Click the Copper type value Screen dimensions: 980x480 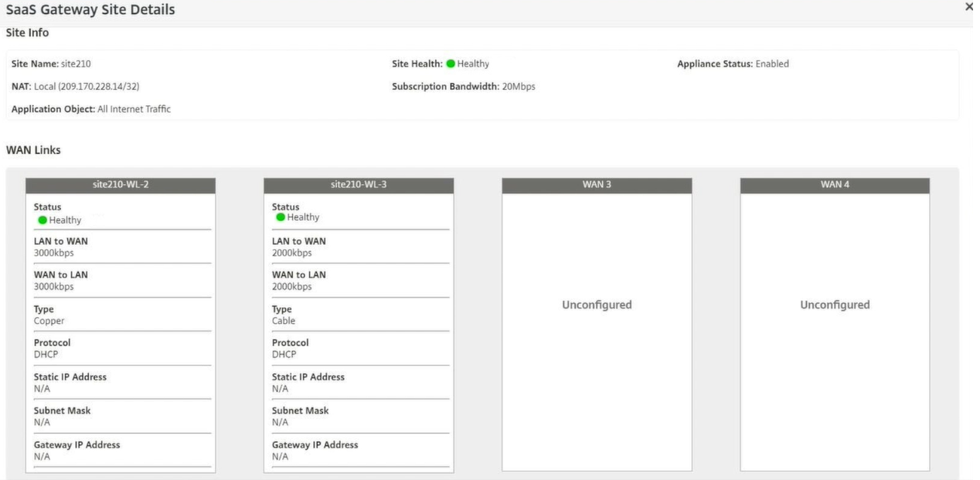tap(49, 321)
